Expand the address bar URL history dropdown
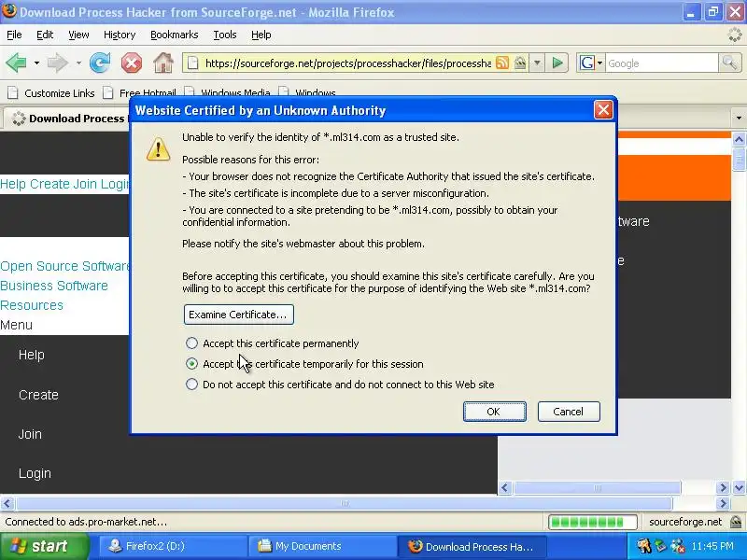The width and height of the screenshot is (747, 560). click(x=538, y=63)
